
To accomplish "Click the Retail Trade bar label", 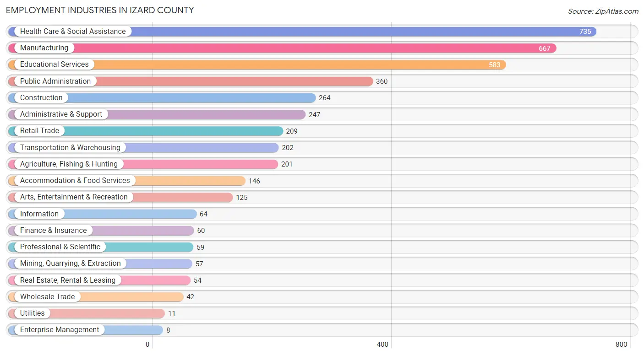I will [39, 130].
